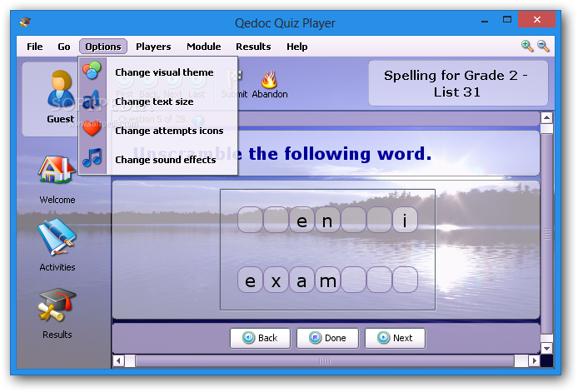Click the colored circles theme icon

pos(92,71)
